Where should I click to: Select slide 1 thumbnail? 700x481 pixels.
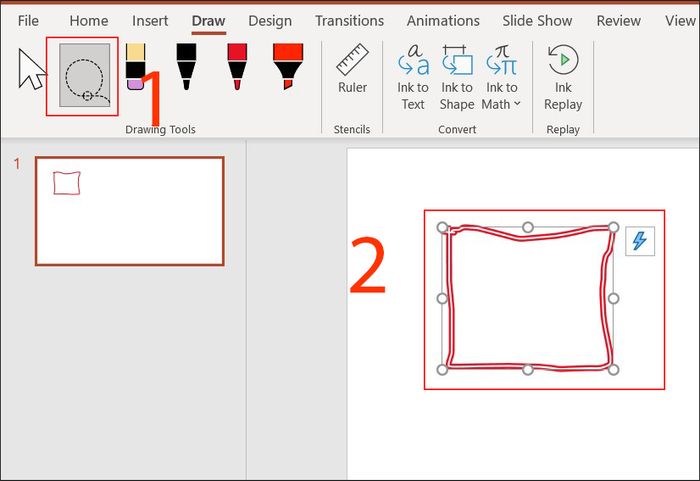pos(129,211)
